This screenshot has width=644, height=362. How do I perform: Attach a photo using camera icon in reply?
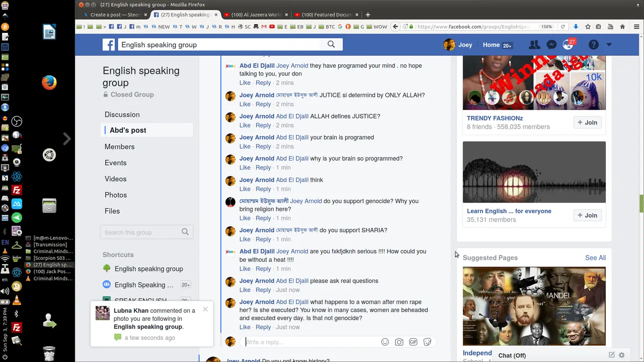tap(399, 342)
